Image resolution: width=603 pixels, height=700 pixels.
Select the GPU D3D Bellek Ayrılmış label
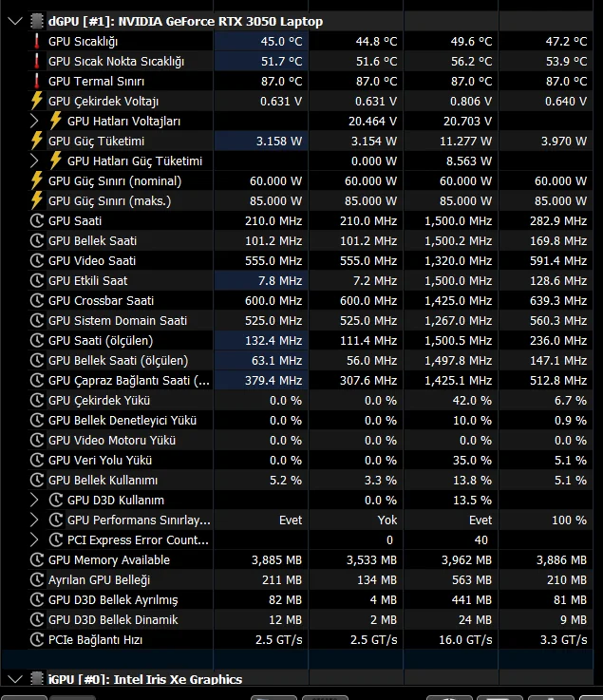pyautogui.click(x=113, y=600)
